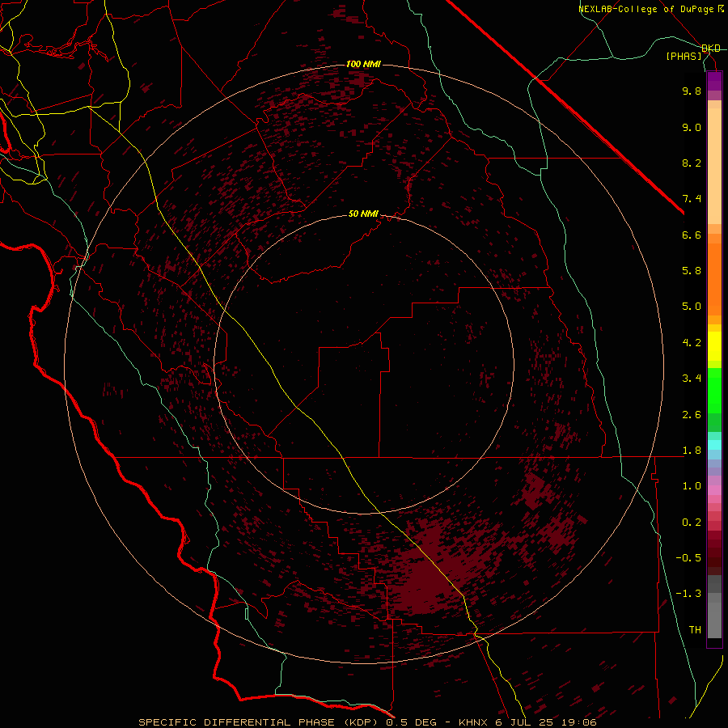Click the -0.5 value on color scale
728x728 pixels.
(x=688, y=558)
